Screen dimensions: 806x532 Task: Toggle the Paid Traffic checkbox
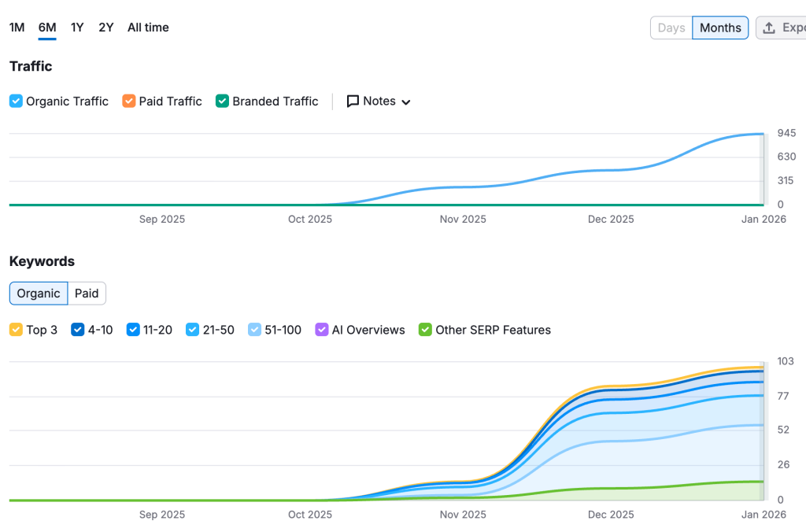tap(128, 102)
